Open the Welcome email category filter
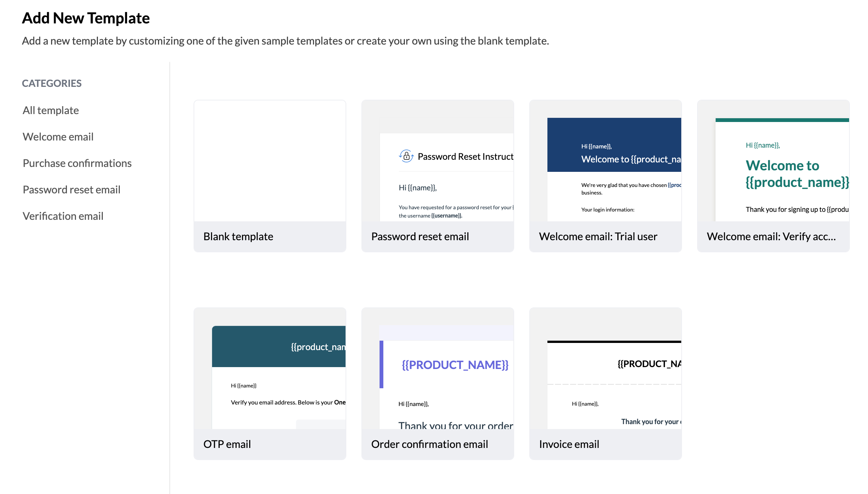The image size is (868, 494). pos(57,136)
